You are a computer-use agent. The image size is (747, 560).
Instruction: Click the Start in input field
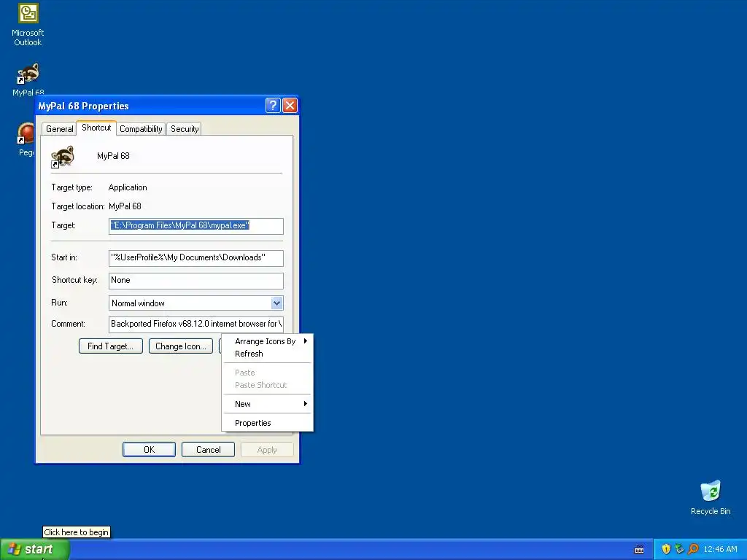click(x=196, y=257)
